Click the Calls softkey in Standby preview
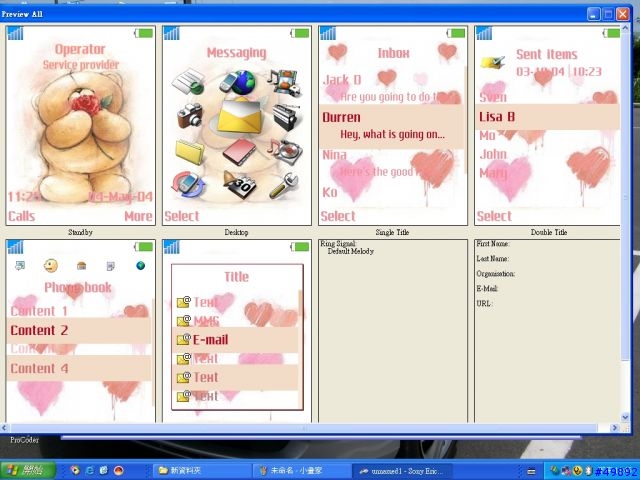The height and width of the screenshot is (480, 640). pos(22,216)
